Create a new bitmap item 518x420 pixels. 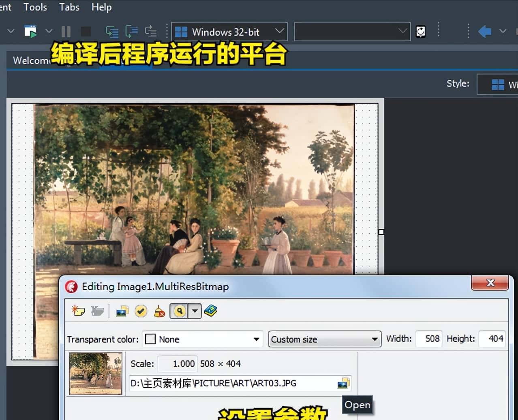pos(78,311)
